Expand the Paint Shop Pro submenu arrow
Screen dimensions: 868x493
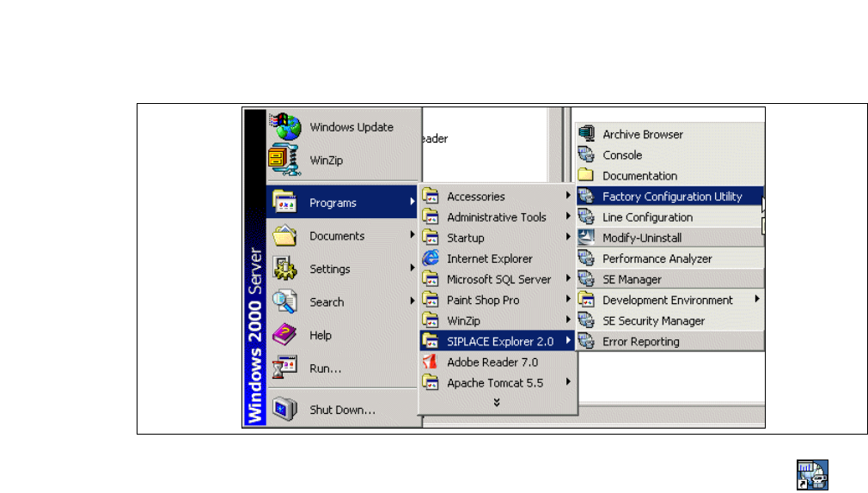tap(568, 299)
